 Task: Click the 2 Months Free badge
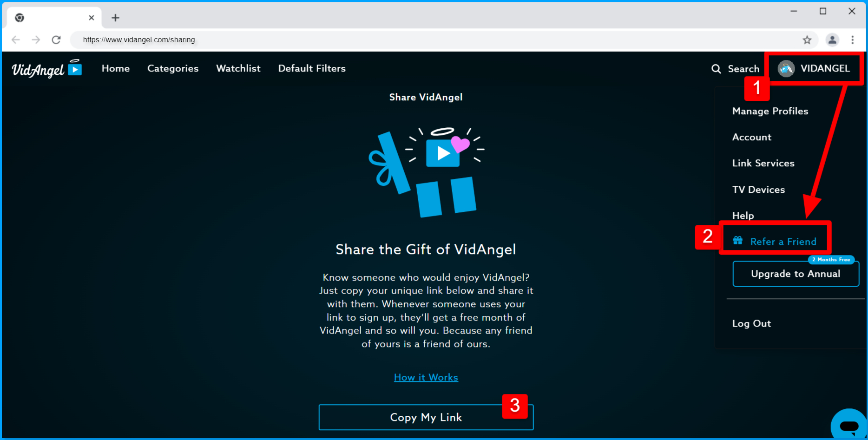(x=831, y=260)
